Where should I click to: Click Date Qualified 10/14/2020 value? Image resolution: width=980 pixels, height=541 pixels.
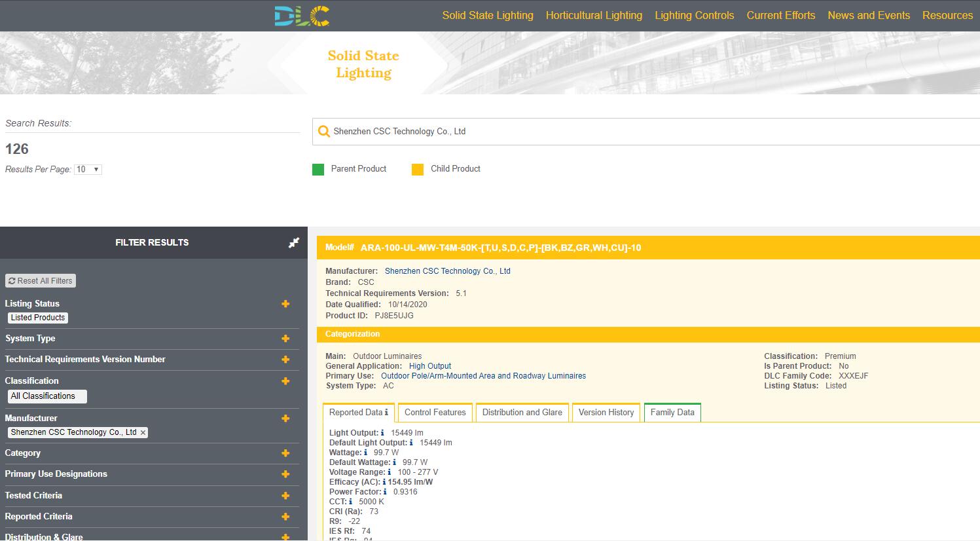coord(407,305)
